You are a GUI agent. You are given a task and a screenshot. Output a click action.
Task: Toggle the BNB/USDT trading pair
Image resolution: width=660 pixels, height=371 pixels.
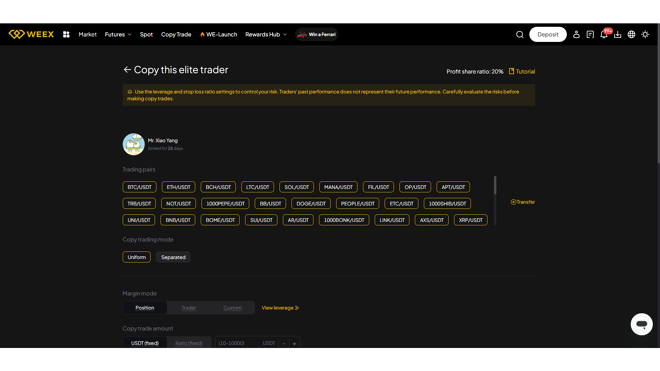click(x=178, y=220)
